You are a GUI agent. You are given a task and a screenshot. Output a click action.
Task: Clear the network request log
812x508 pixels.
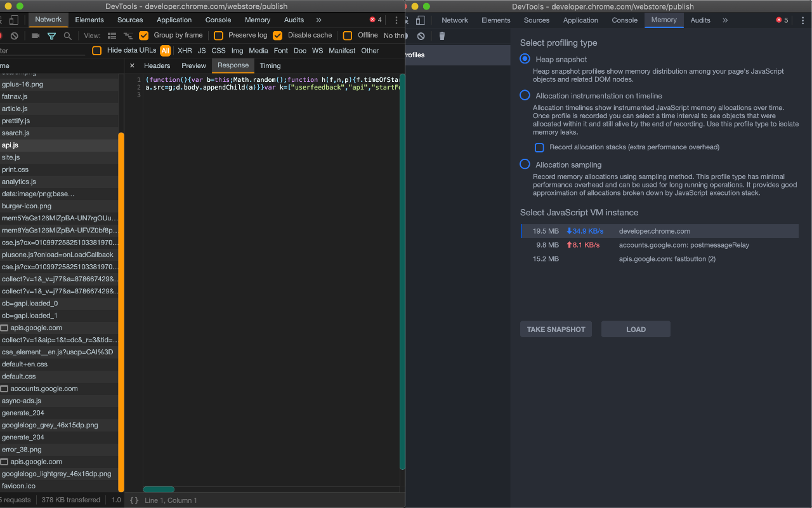(x=14, y=35)
